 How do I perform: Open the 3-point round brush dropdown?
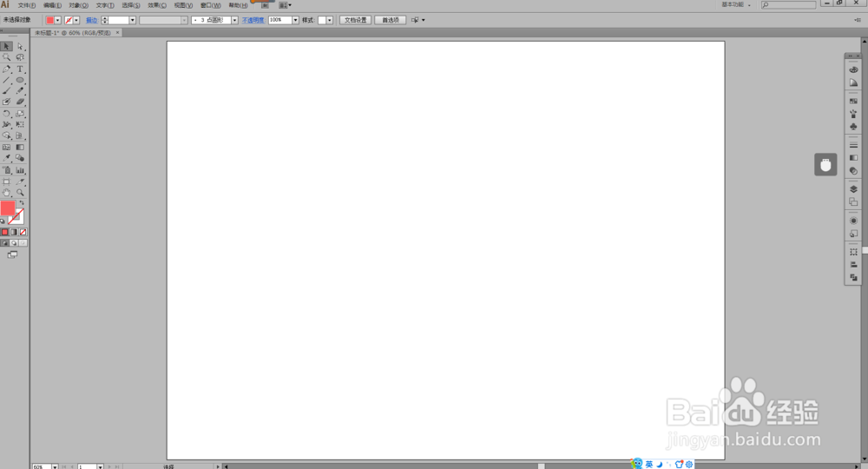click(234, 20)
